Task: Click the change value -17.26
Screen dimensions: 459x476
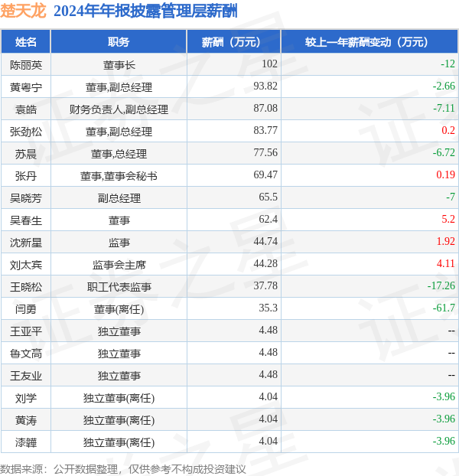Action: point(441,285)
